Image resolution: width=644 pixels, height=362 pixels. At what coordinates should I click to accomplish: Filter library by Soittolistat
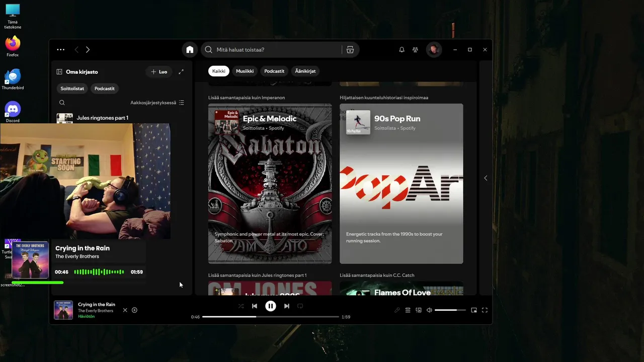pyautogui.click(x=72, y=88)
